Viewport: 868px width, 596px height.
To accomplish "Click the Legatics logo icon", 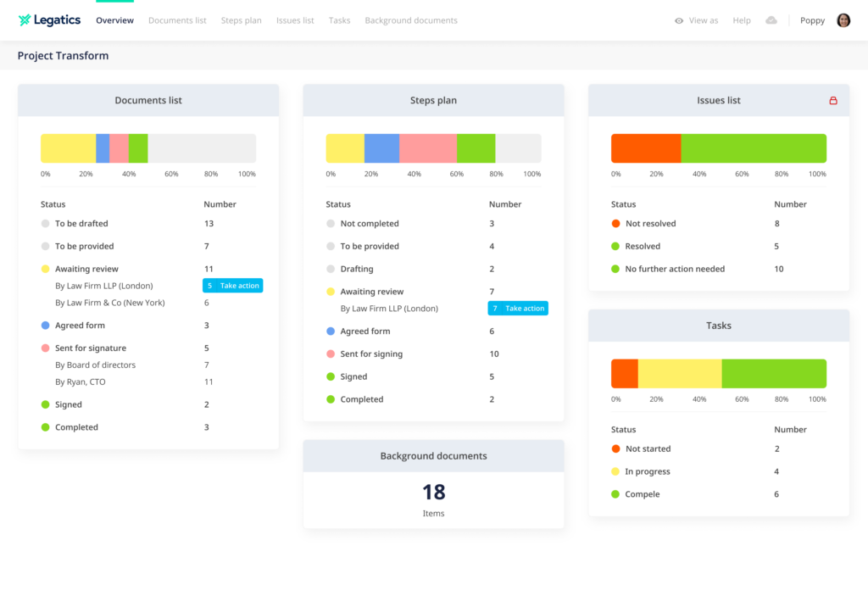I will tap(25, 20).
